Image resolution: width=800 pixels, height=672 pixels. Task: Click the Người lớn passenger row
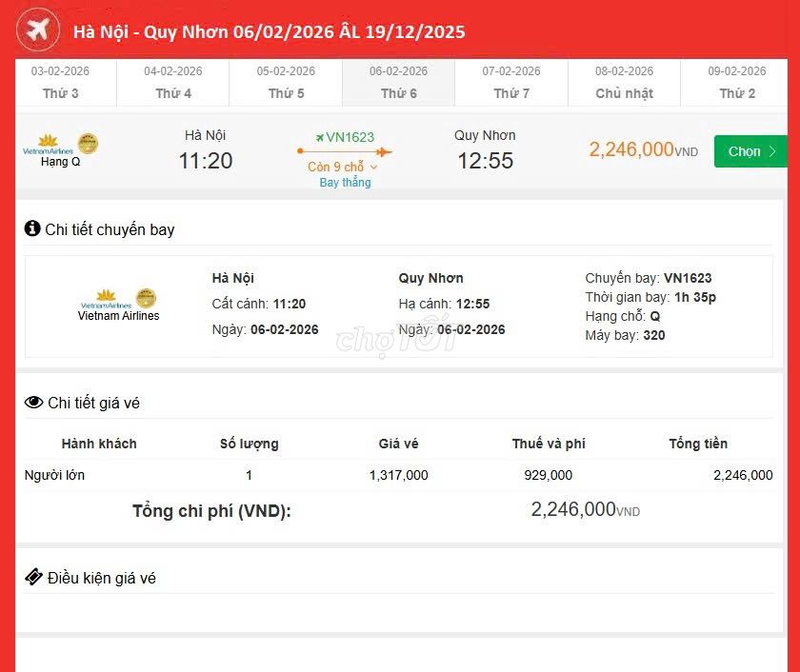pyautogui.click(x=54, y=474)
